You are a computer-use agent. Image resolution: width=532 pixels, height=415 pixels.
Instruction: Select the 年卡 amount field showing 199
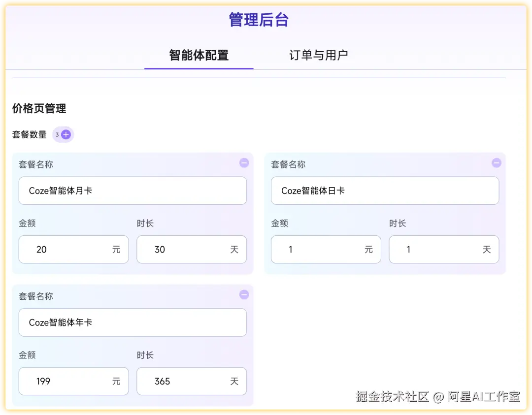(x=73, y=381)
